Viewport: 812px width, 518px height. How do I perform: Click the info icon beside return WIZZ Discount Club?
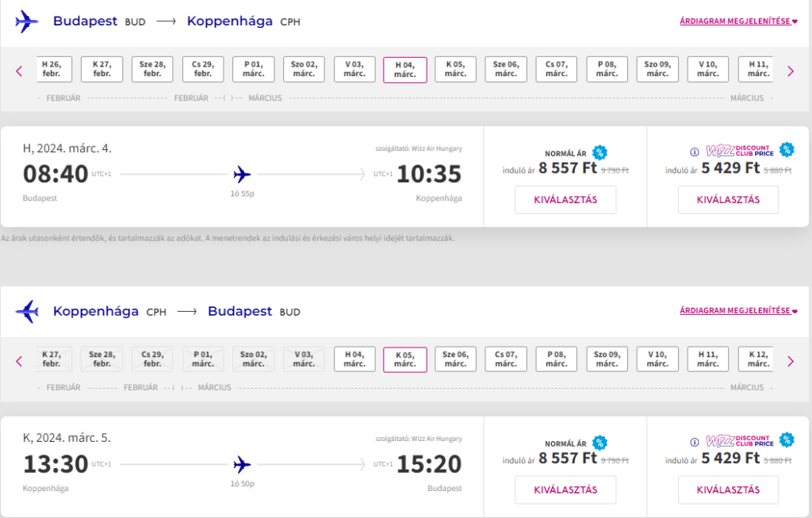point(695,442)
